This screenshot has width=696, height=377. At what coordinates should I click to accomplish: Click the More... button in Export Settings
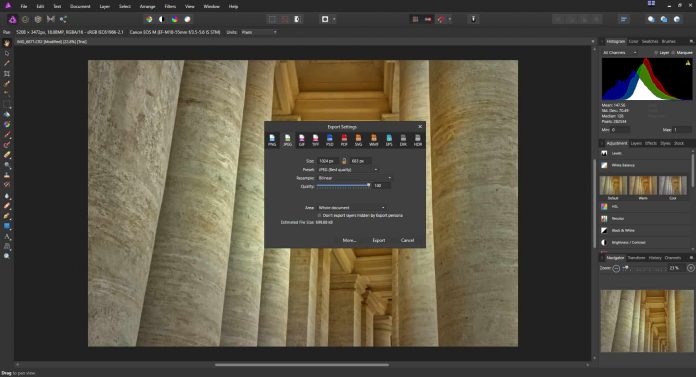(349, 240)
